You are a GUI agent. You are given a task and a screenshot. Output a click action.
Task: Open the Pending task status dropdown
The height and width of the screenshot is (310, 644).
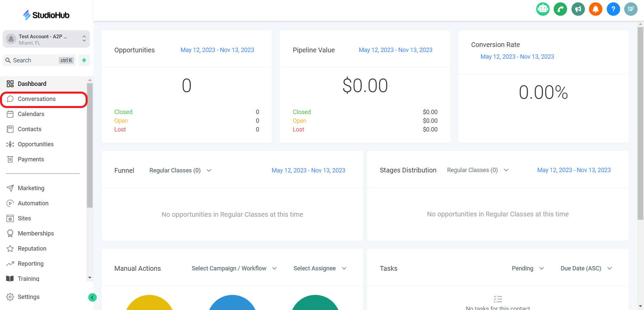527,268
